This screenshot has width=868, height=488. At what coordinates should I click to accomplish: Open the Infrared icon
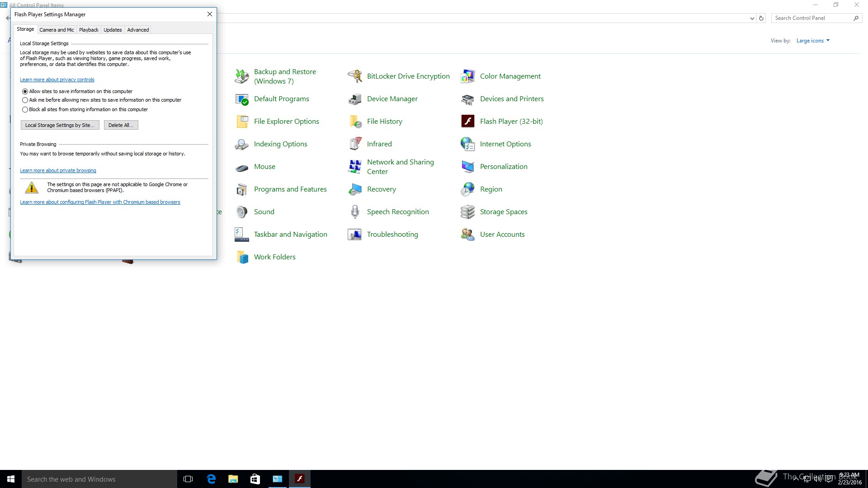tap(355, 144)
